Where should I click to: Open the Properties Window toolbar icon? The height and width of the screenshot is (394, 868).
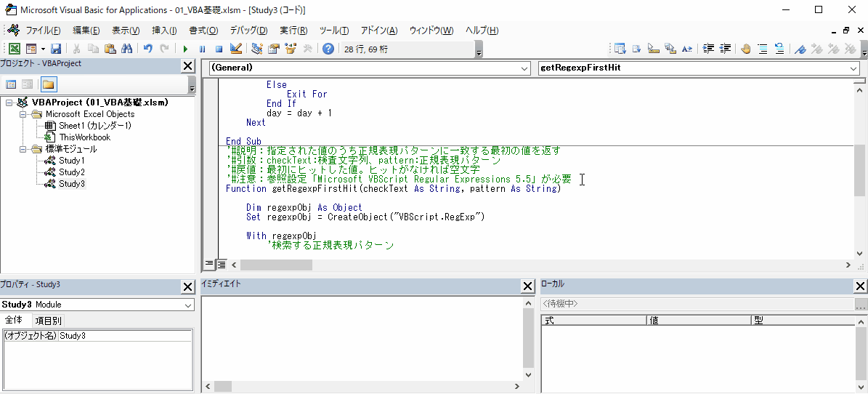(x=273, y=49)
